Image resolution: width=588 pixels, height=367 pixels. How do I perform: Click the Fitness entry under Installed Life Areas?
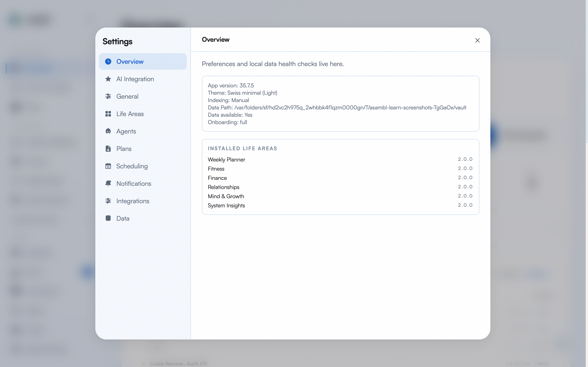216,169
